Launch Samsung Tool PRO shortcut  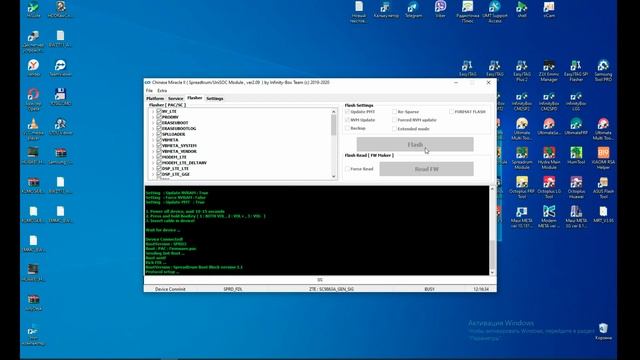603,71
